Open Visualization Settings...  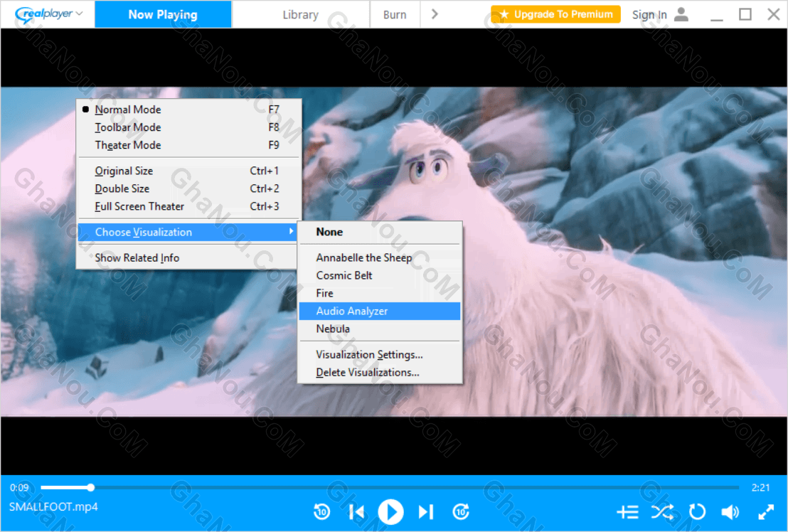click(380, 355)
